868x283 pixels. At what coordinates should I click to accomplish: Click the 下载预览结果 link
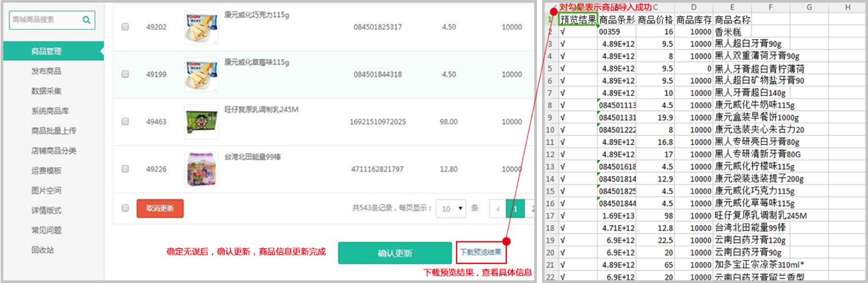481,251
